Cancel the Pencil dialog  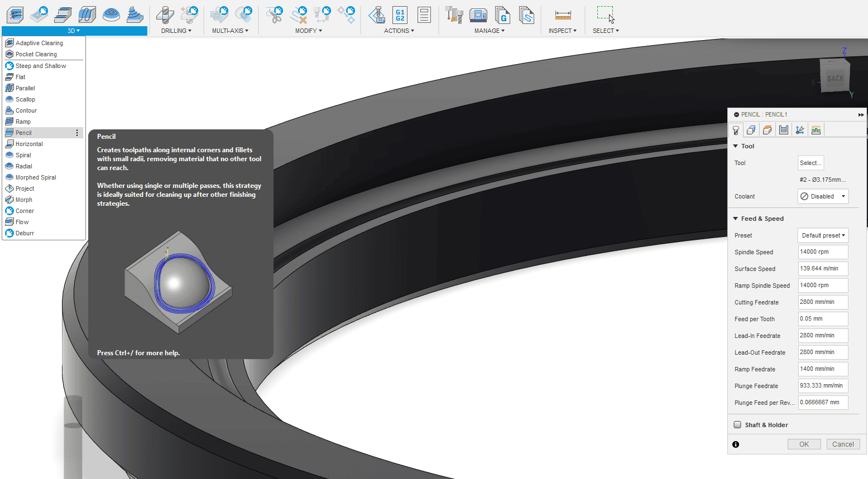843,444
